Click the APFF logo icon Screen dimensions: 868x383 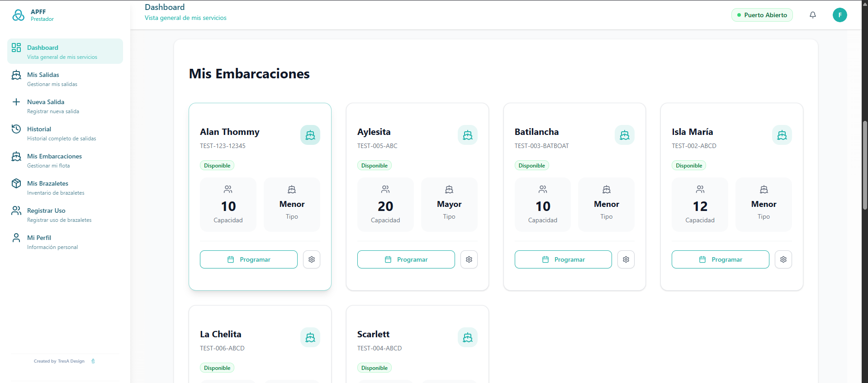tap(18, 15)
